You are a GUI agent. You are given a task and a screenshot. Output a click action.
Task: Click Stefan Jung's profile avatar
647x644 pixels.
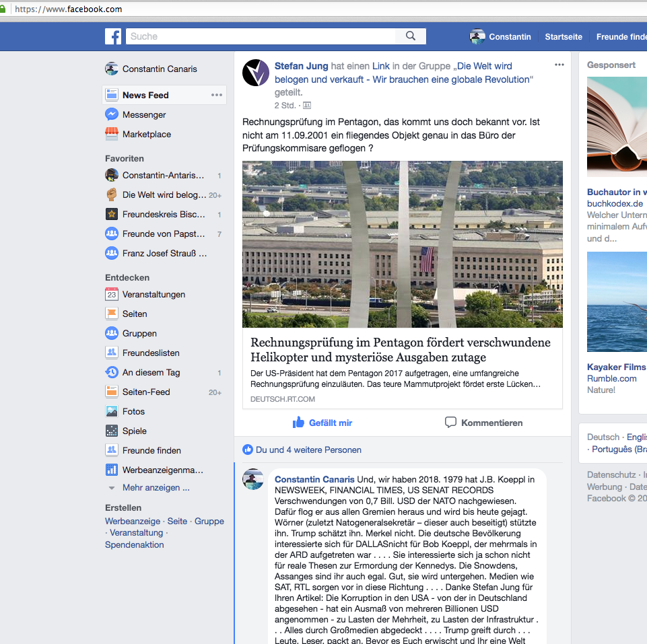click(255, 73)
